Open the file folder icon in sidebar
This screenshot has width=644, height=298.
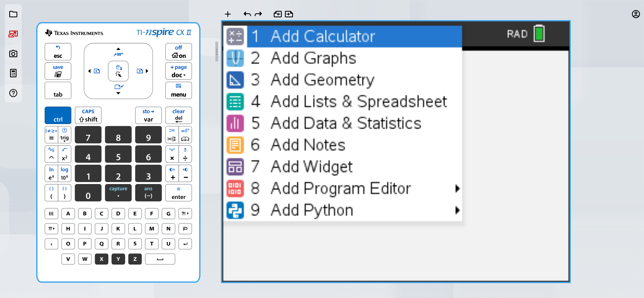(13, 14)
